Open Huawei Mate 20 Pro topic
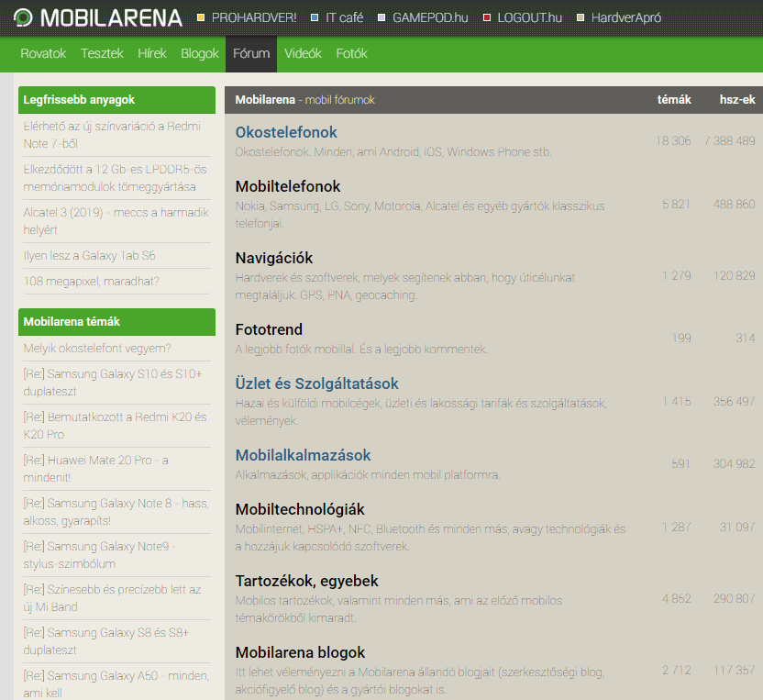 [96, 469]
